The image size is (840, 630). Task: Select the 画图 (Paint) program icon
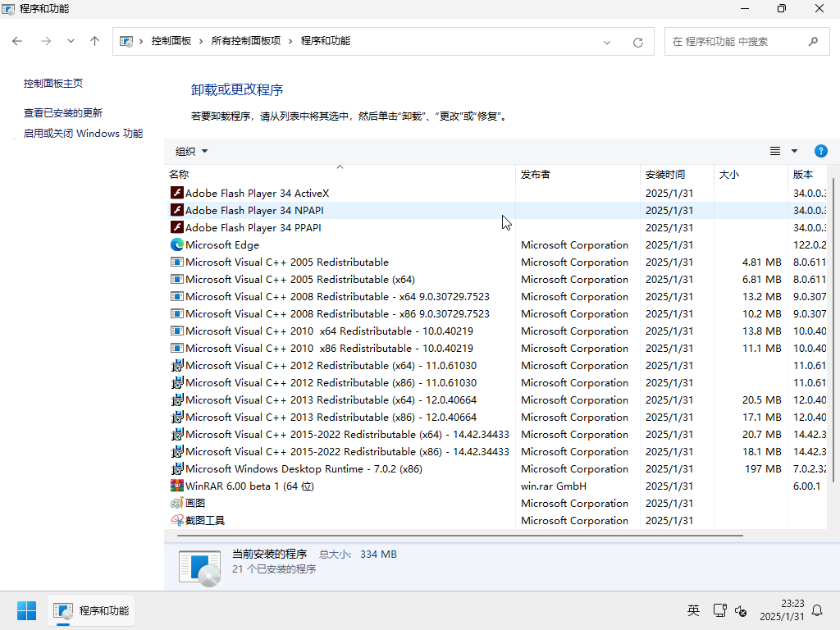point(176,504)
